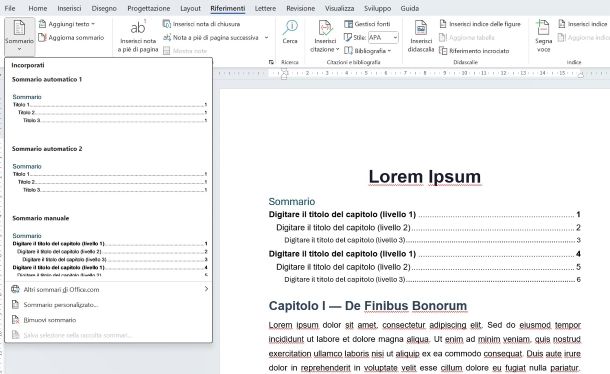Click the table of contents entry with page 1
Viewport: 610px width, 374px height.
[424, 214]
